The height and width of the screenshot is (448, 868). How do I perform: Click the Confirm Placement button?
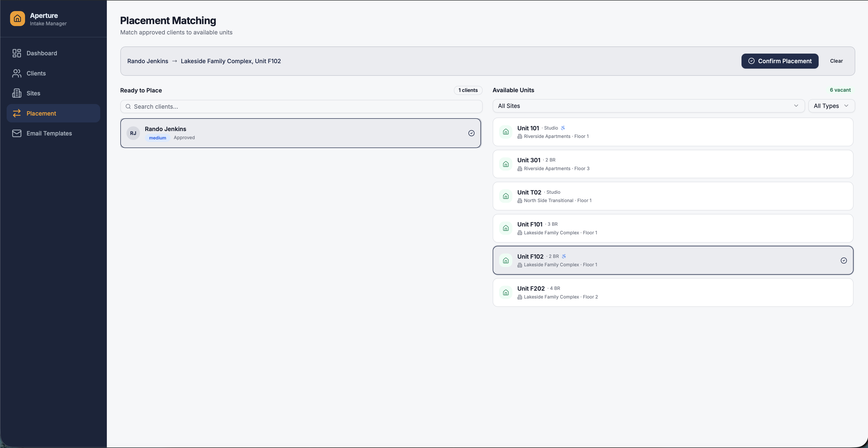[780, 61]
